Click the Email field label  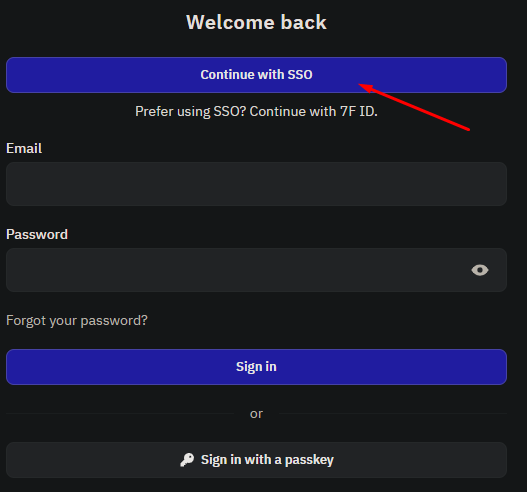point(24,148)
